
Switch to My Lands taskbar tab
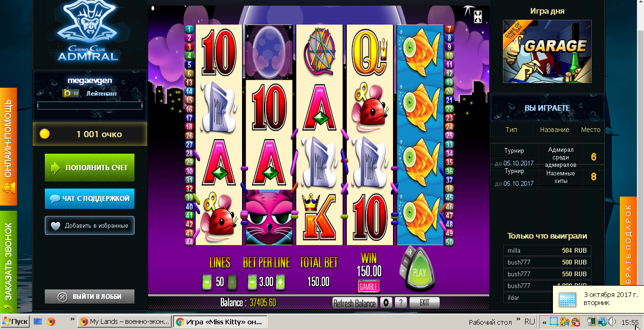pos(124,322)
